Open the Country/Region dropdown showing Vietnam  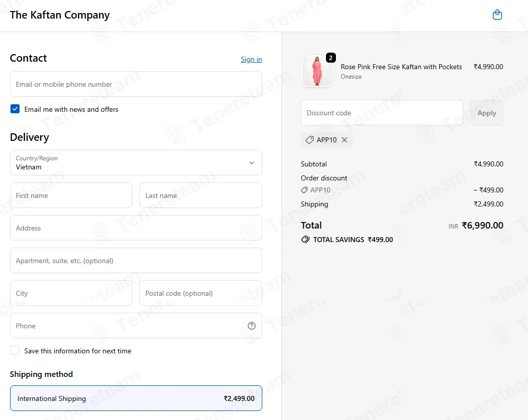tap(136, 163)
